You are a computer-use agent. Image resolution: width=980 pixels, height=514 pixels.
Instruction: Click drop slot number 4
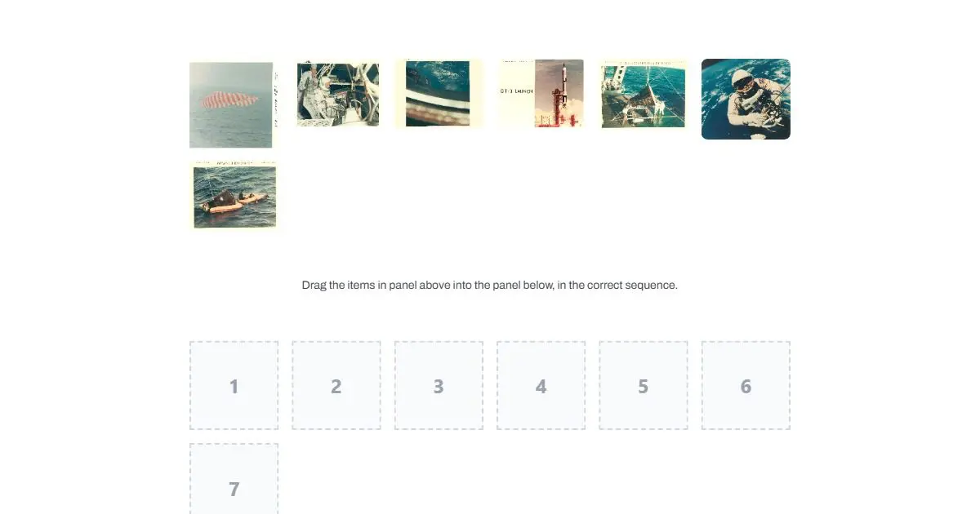tap(541, 386)
